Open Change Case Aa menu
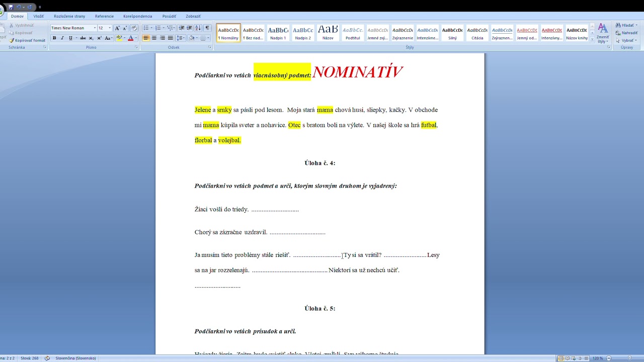644x362 pixels. [x=108, y=38]
